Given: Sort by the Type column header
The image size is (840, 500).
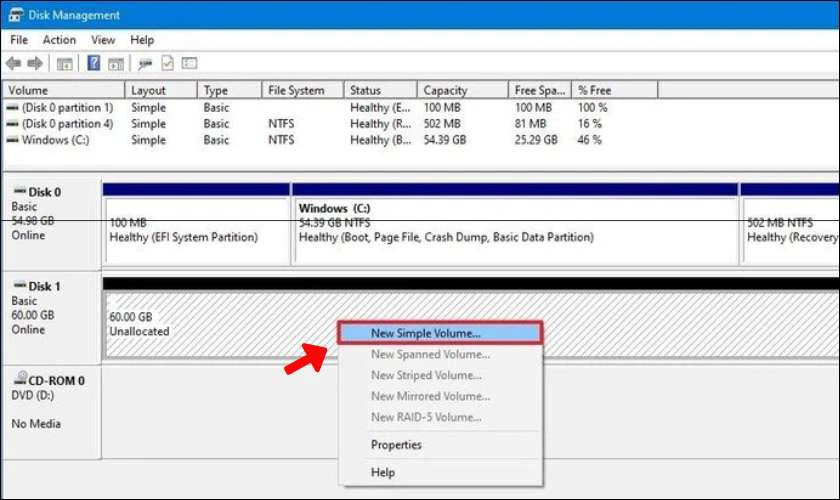Looking at the screenshot, I should 229,90.
